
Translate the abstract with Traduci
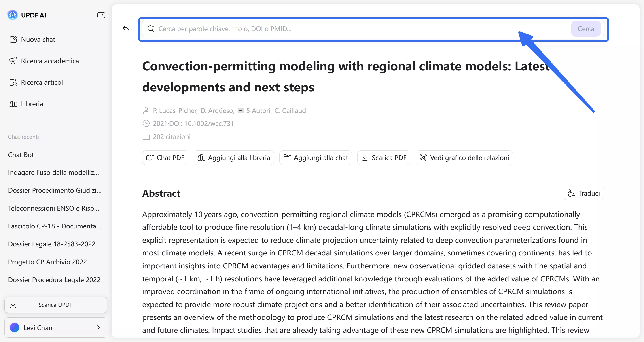[584, 193]
